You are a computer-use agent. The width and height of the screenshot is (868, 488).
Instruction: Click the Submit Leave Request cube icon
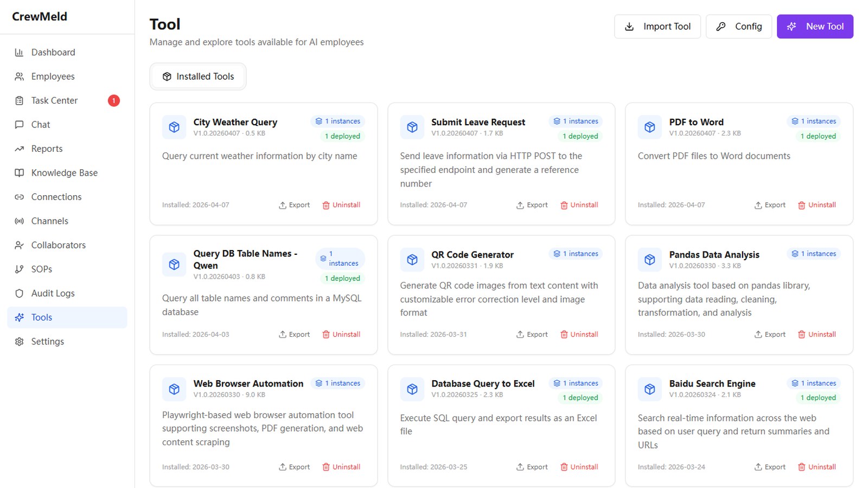[x=412, y=127]
